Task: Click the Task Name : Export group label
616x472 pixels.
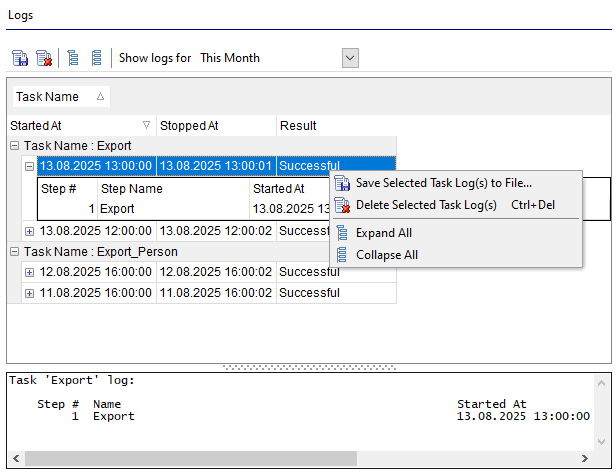Action: (77, 146)
